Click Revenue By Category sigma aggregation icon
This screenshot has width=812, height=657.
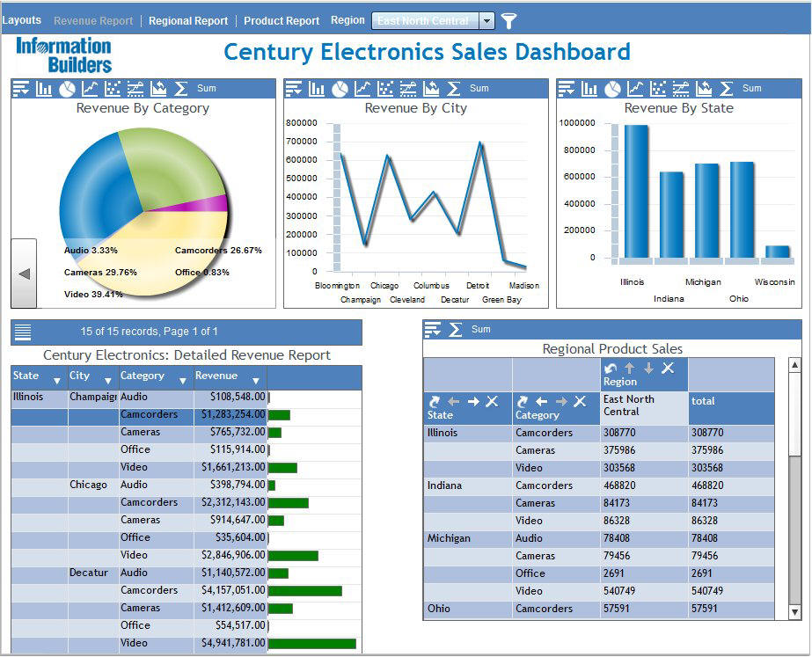[x=180, y=89]
